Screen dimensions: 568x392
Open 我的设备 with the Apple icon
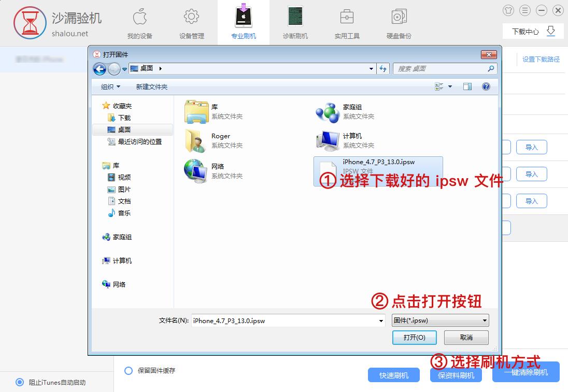click(x=140, y=21)
